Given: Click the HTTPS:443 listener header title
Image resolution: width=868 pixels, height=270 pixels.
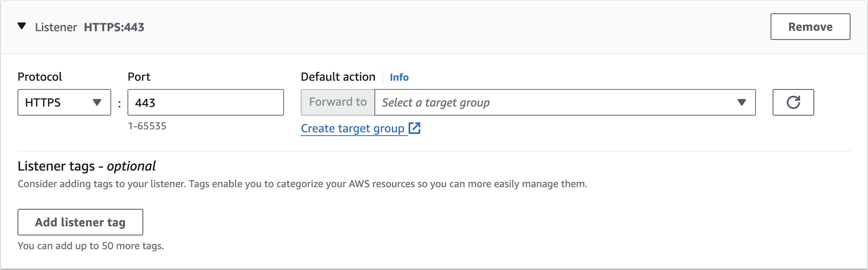Looking at the screenshot, I should pos(114,27).
